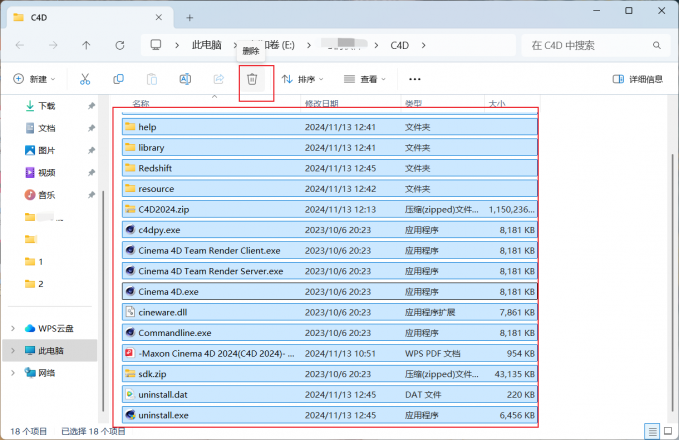Click the pin icon beside 视频
The width and height of the screenshot is (679, 440).
[x=91, y=173]
